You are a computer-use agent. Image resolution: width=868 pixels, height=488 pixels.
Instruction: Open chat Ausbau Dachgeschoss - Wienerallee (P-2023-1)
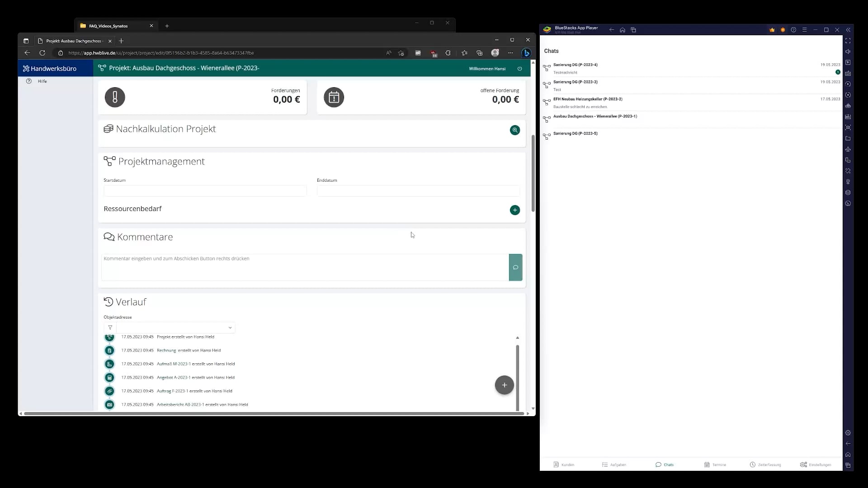[x=691, y=120]
